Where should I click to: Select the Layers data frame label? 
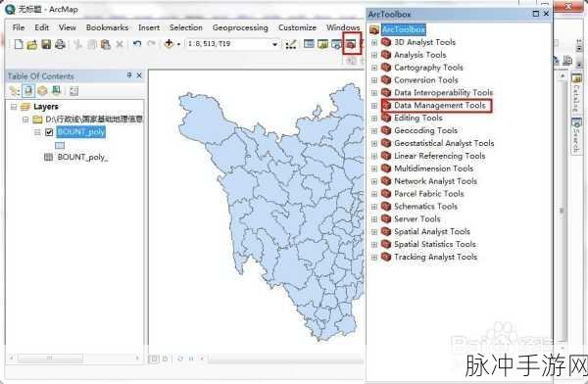(x=46, y=107)
